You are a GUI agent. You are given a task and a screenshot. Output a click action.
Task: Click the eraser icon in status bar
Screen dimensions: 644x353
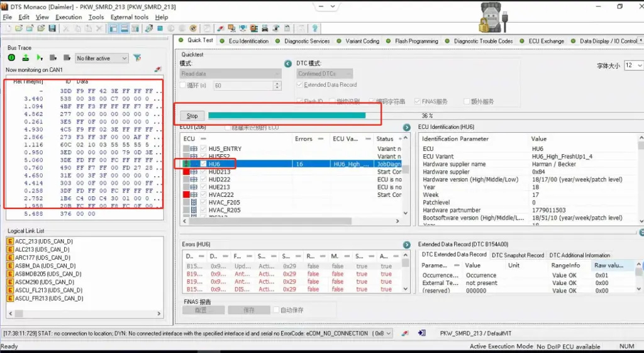pyautogui.click(x=405, y=333)
